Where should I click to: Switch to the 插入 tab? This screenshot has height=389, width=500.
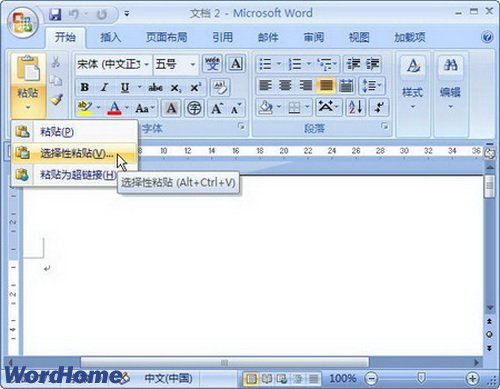tap(111, 37)
